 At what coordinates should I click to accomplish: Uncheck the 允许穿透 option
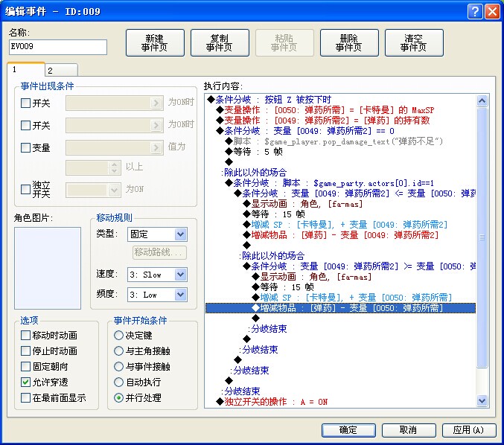(x=25, y=382)
